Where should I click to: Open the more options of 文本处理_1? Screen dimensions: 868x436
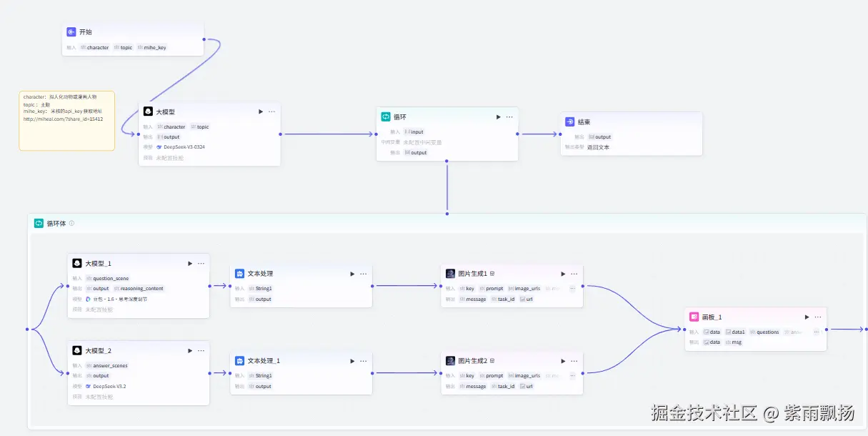tap(363, 361)
